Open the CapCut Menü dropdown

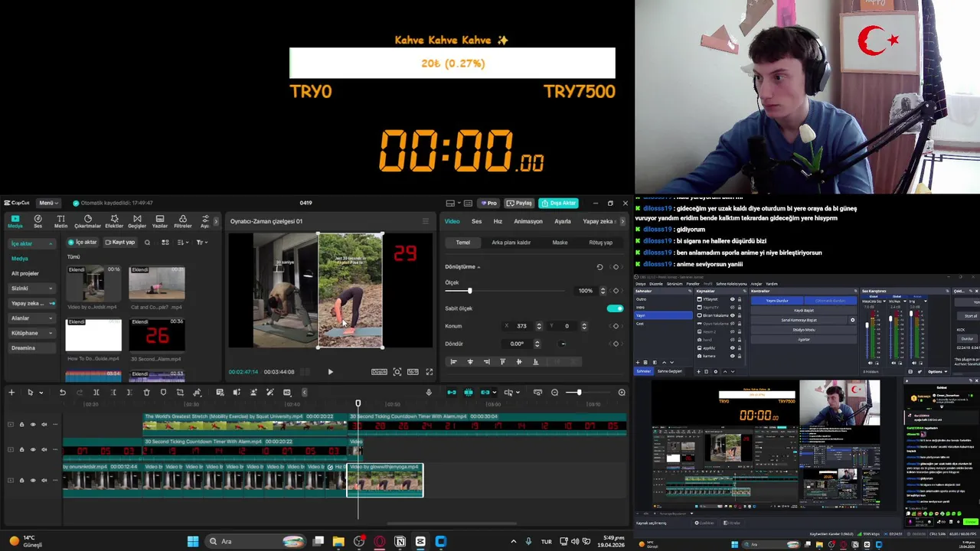coord(47,203)
